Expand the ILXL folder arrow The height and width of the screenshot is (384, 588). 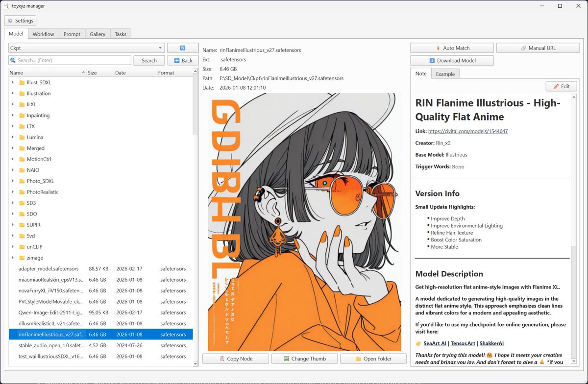tap(13, 104)
